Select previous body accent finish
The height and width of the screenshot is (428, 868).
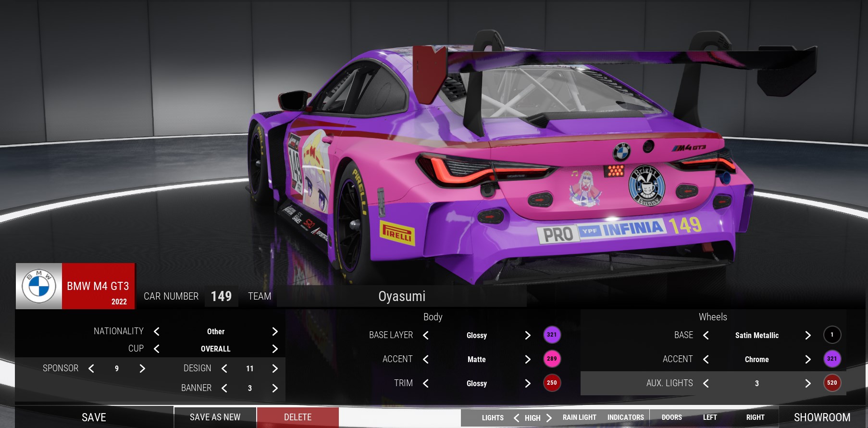[x=426, y=359]
